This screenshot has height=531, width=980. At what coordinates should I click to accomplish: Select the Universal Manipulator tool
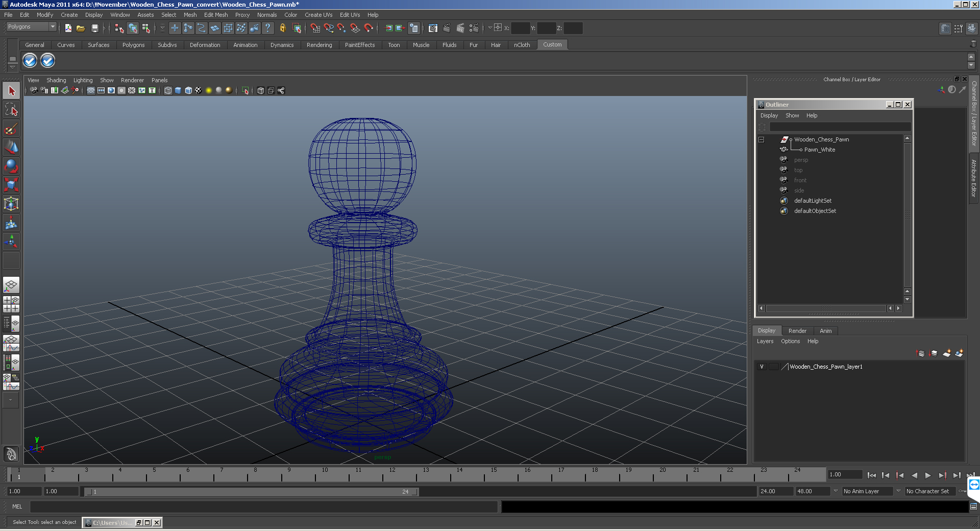pyautogui.click(x=11, y=204)
